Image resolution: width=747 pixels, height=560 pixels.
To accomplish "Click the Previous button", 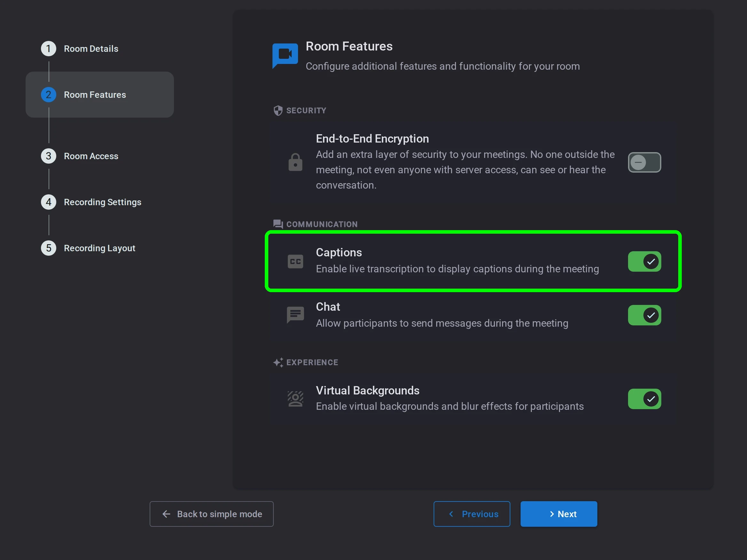I will 472,514.
